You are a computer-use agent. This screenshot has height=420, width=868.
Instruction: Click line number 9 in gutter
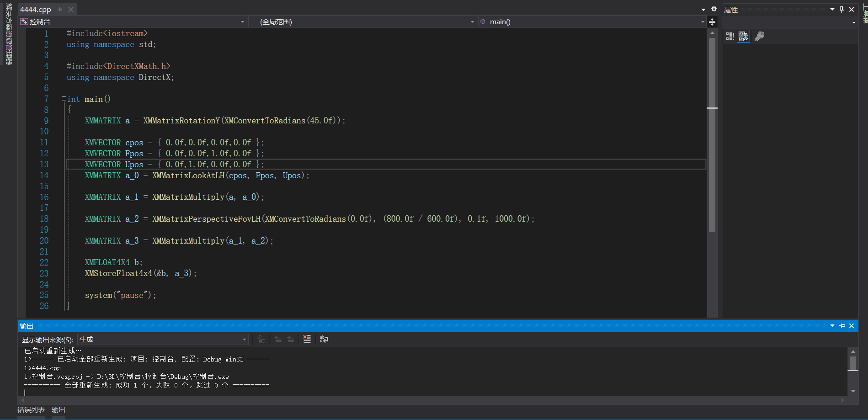(46, 121)
